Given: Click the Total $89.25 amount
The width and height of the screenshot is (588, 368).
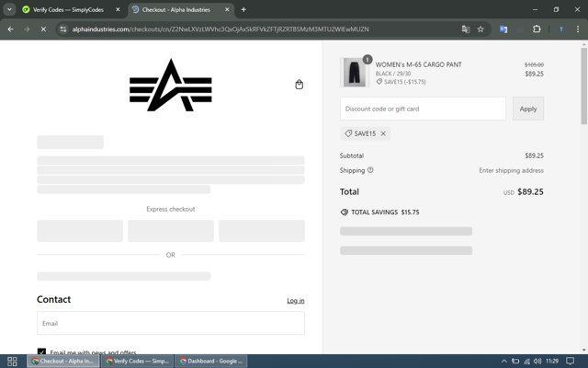Looking at the screenshot, I should click(x=530, y=192).
